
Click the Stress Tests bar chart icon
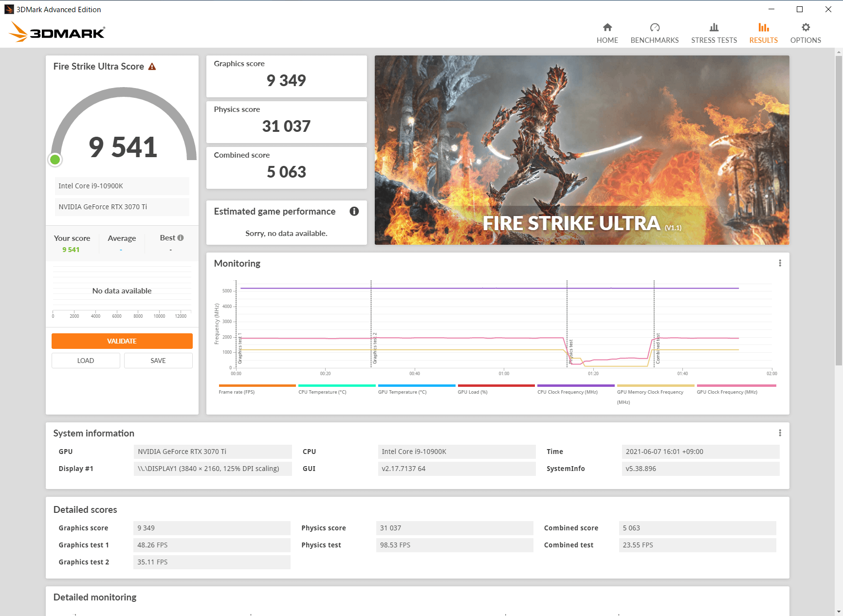pos(714,27)
